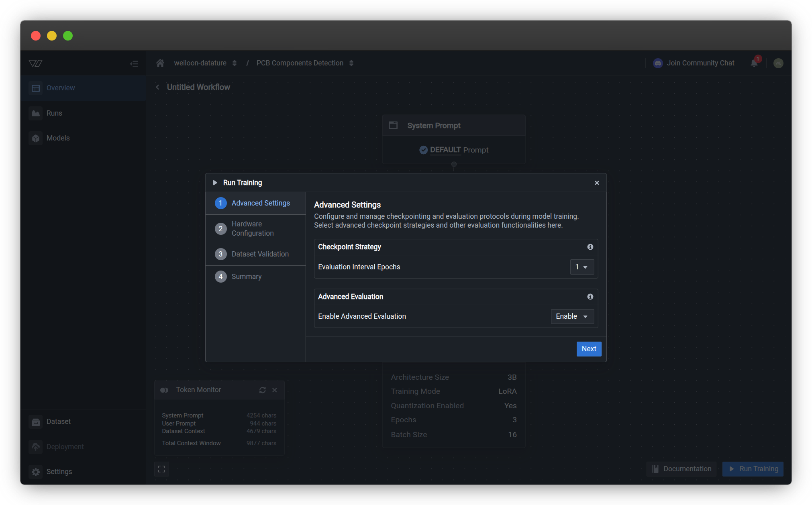Open the notifications bell
This screenshot has width=812, height=505.
[x=754, y=63]
